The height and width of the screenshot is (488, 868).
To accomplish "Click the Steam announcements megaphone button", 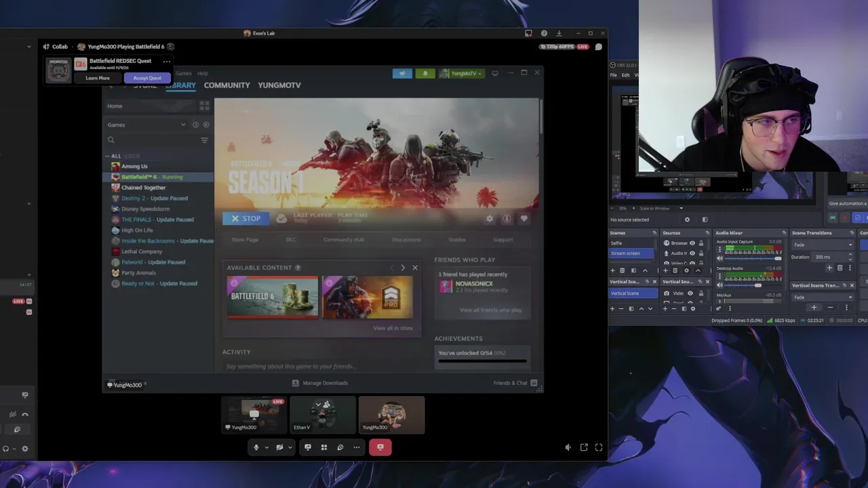I will click(402, 73).
